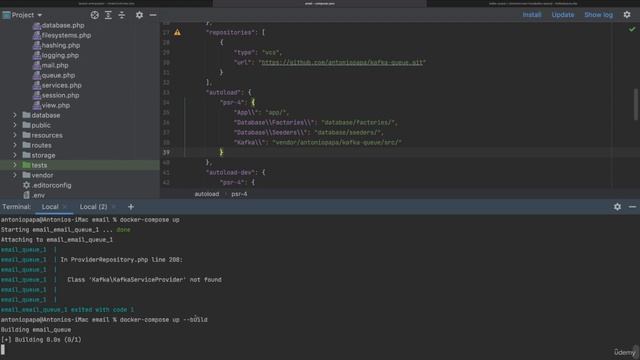This screenshot has width=640, height=360.
Task: Open filesystems.php file
Action: 66,36
